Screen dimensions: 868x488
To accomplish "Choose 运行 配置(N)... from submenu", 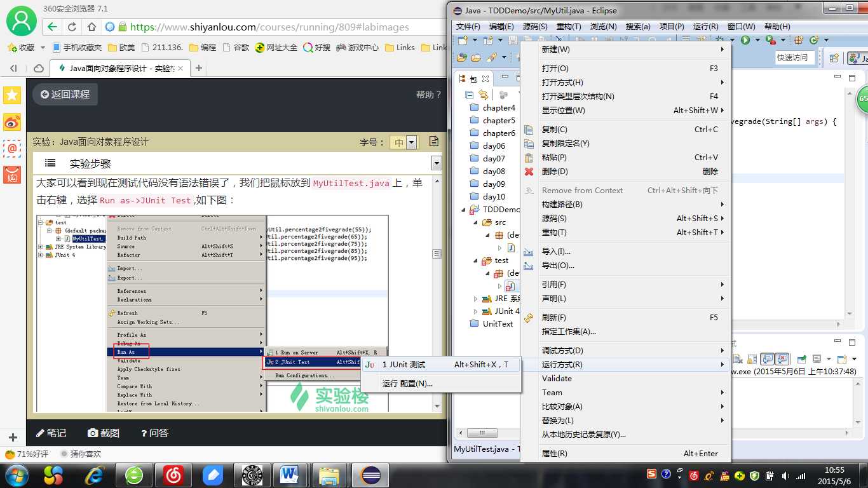I will [441, 384].
